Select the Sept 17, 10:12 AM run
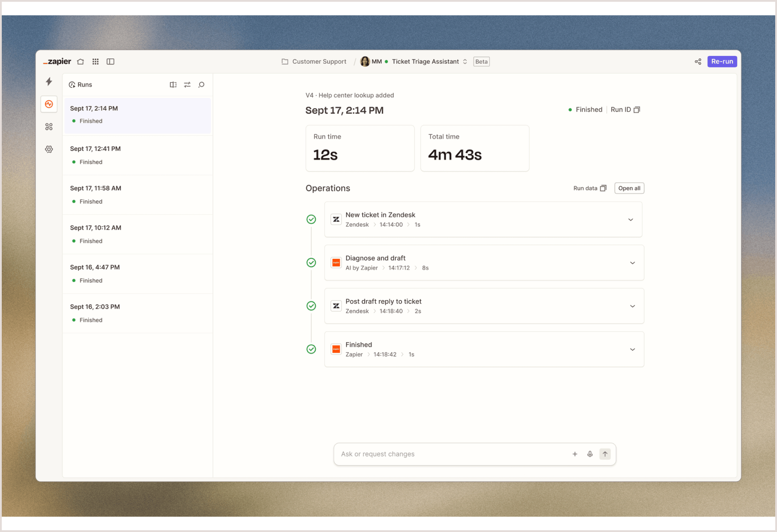Viewport: 777px width, 532px height. (x=137, y=235)
